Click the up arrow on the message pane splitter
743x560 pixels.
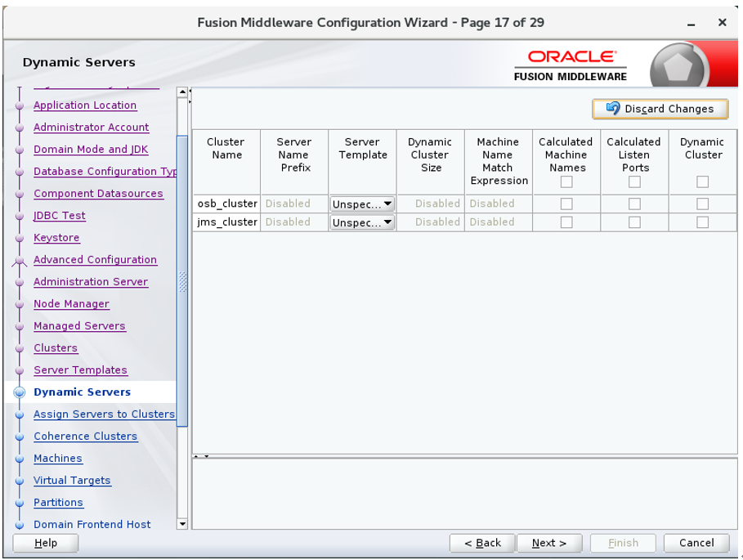[197, 456]
